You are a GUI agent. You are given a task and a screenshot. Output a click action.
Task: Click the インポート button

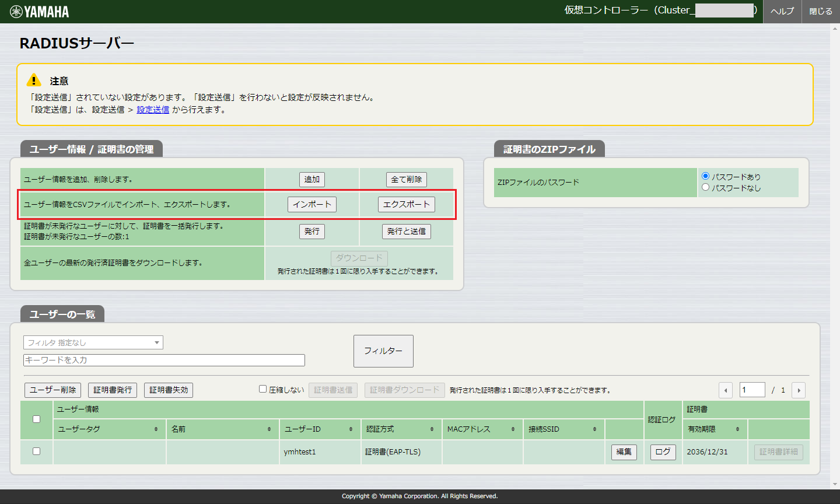(311, 204)
